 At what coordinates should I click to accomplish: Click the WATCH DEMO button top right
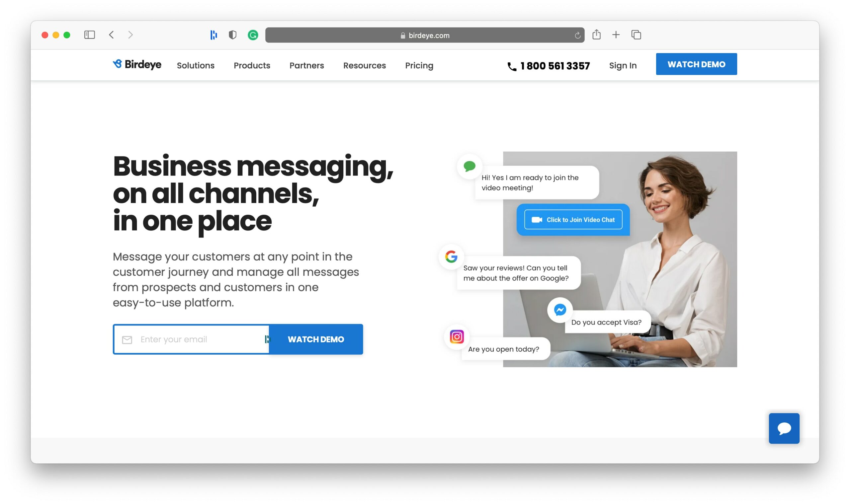[x=696, y=64]
